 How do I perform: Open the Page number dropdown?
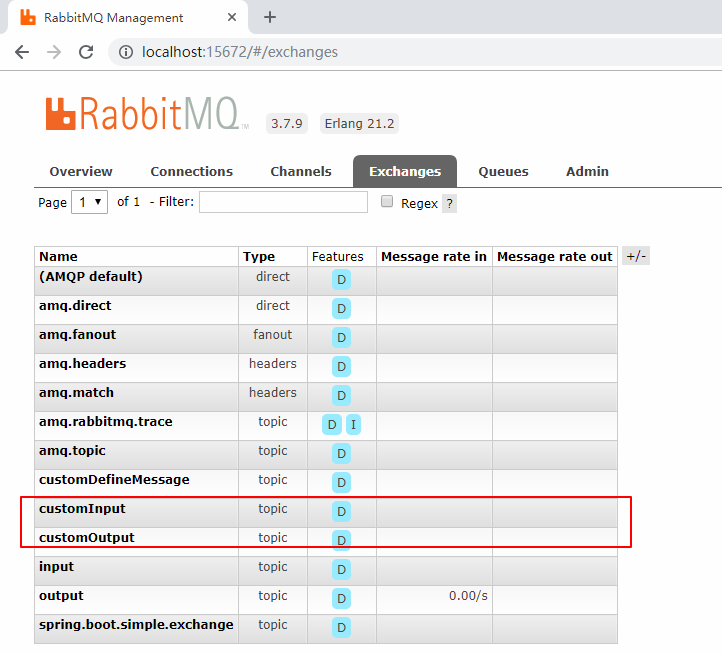(89, 202)
